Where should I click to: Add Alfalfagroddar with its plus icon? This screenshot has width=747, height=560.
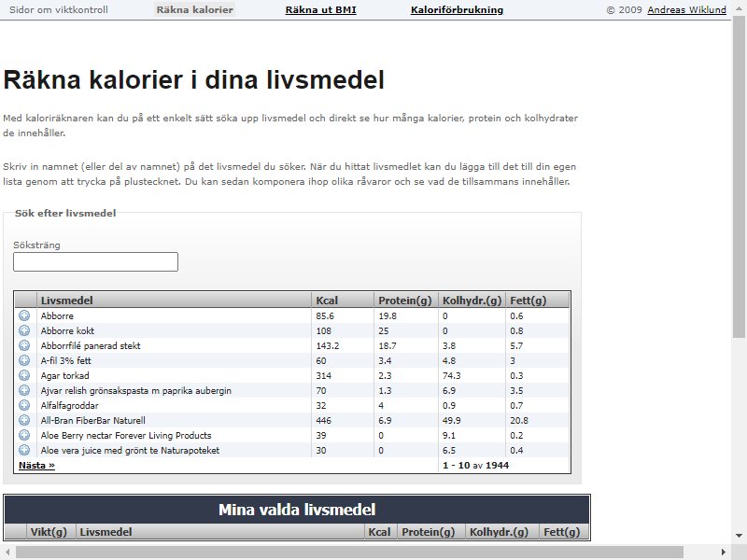tap(24, 405)
